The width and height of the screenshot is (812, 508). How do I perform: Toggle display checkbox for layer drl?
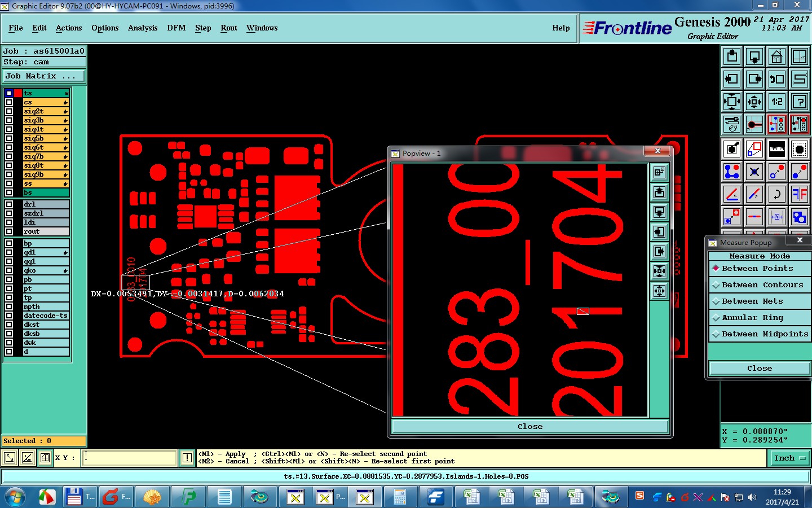(x=9, y=204)
